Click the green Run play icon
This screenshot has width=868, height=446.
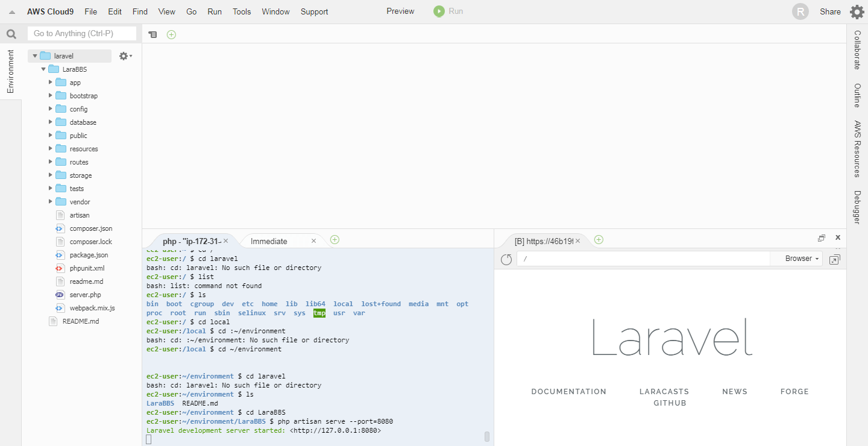point(439,11)
